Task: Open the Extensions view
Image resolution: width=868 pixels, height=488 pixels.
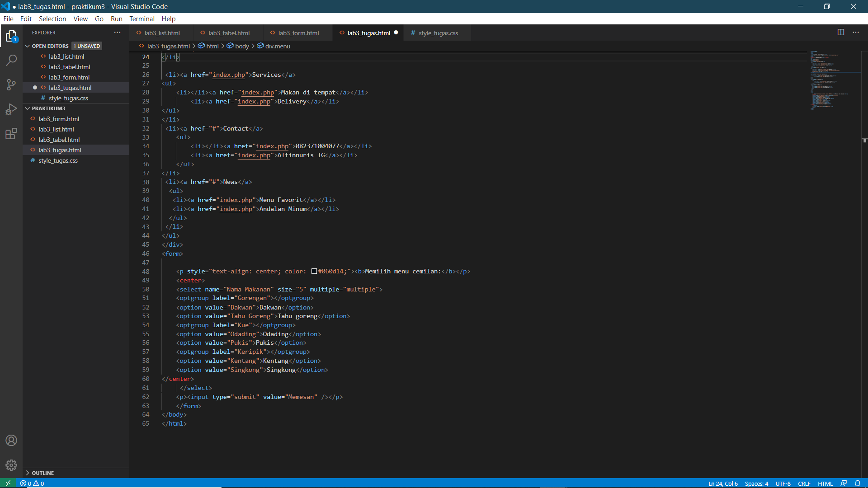Action: 11,134
